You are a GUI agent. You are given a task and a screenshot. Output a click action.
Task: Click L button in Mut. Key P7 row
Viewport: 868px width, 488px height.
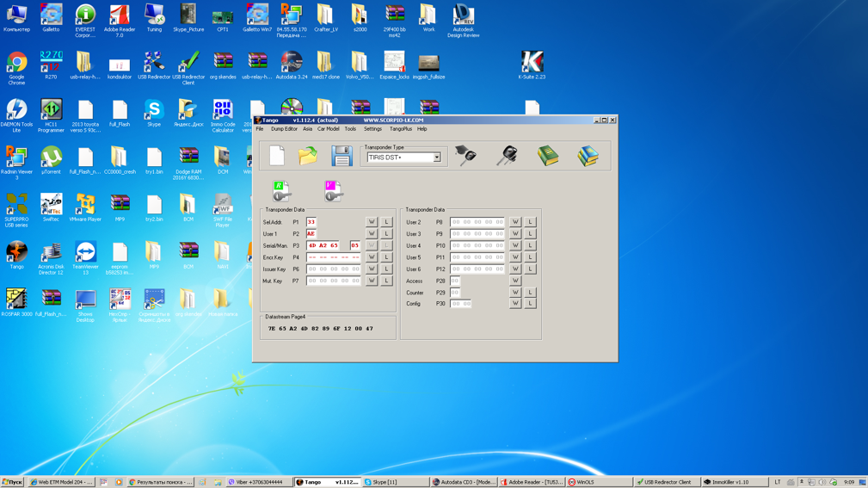[386, 281]
